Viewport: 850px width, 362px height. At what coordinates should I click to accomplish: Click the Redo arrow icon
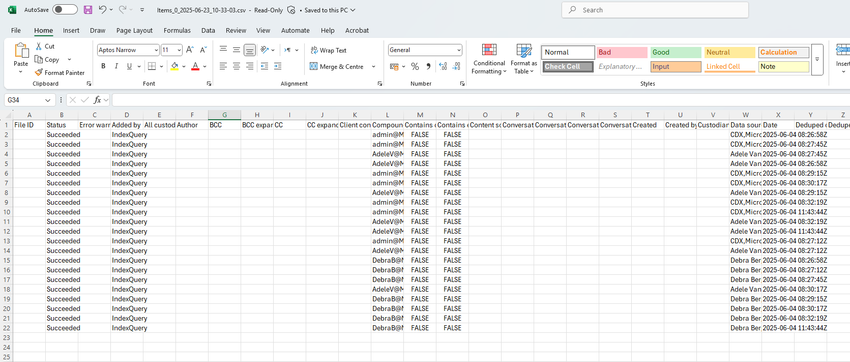(123, 10)
